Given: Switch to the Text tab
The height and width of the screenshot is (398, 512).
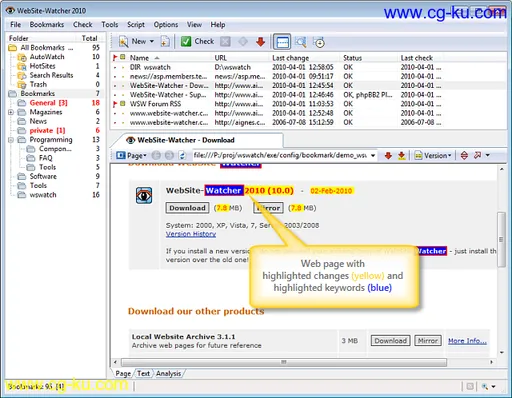Looking at the screenshot, I should click(x=143, y=374).
